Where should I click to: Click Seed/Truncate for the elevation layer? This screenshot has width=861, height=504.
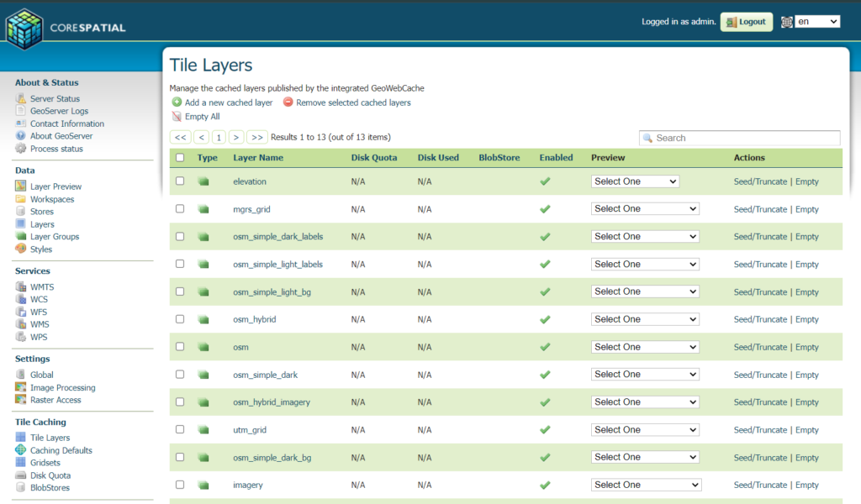point(760,181)
